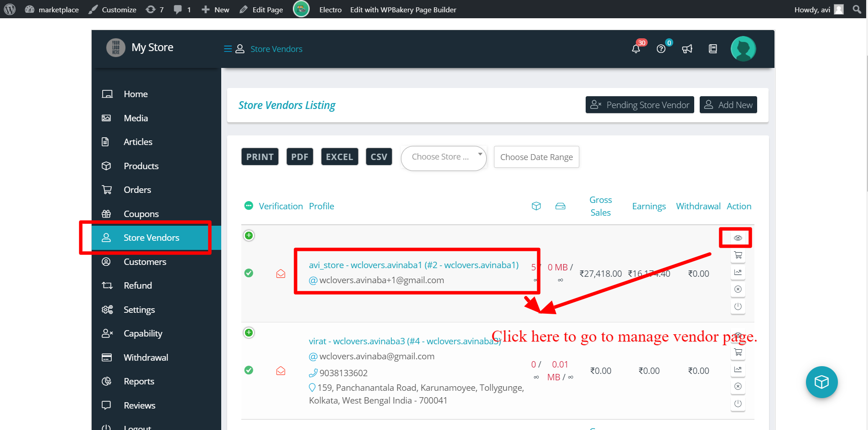
Task: Open the Choose Store dropdown
Action: pos(443,157)
